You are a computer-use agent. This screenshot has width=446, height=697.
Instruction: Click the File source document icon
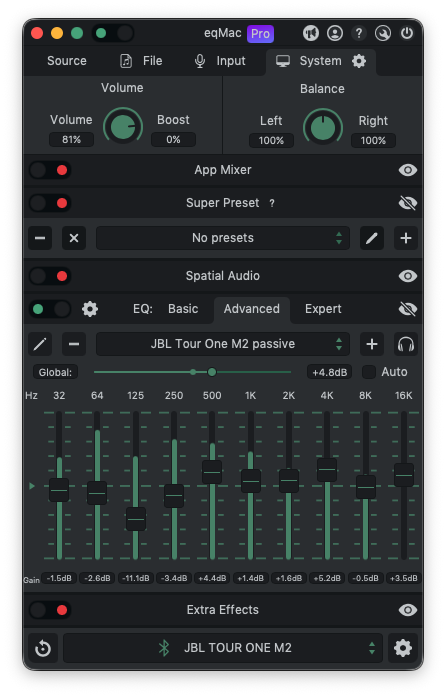click(x=126, y=61)
